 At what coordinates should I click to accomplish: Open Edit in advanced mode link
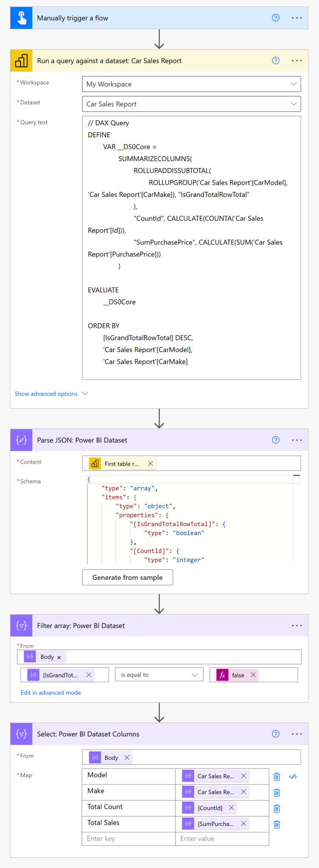coord(50,692)
